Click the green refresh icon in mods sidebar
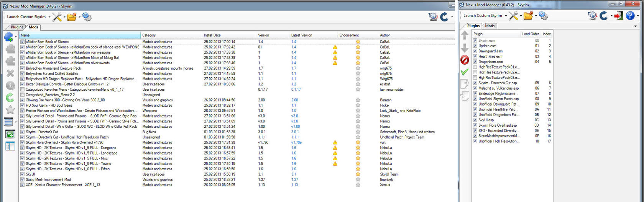The width and height of the screenshot is (644, 202). pyautogui.click(x=10, y=98)
